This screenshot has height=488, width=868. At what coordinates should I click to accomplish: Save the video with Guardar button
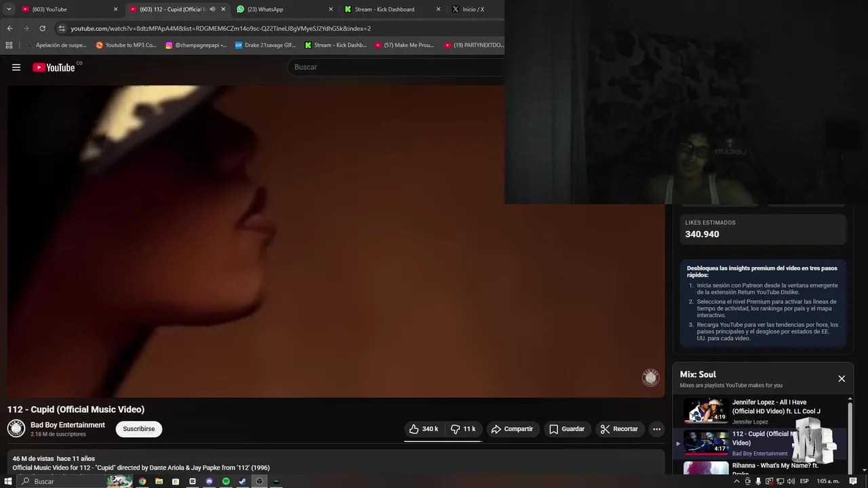[x=567, y=429]
